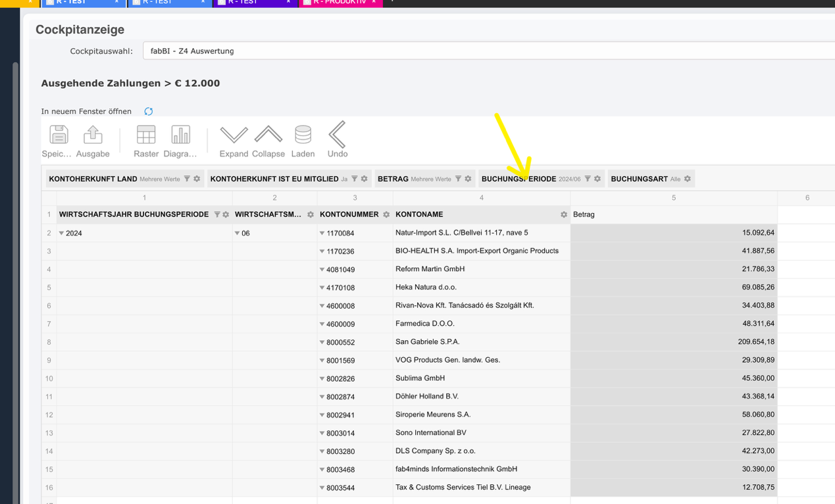
Task: Click the refresh icon next to In neuem Fenster öffnen
Action: point(148,111)
